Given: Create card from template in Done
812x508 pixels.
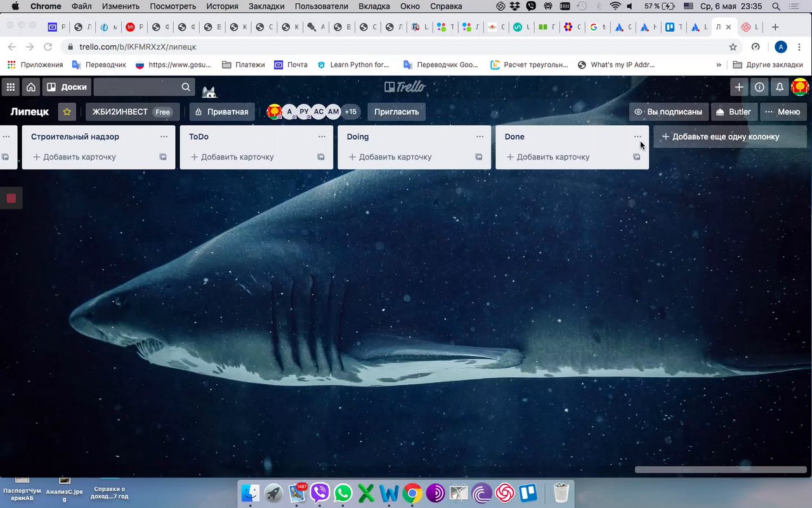Looking at the screenshot, I should pyautogui.click(x=637, y=157).
